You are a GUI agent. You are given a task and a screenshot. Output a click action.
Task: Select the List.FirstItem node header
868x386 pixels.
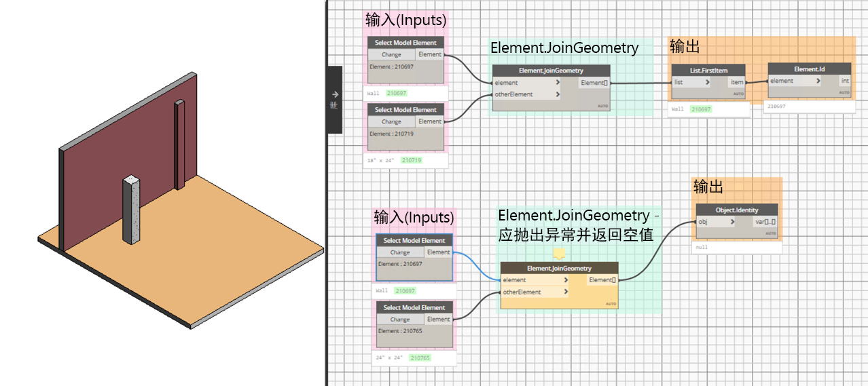point(708,70)
